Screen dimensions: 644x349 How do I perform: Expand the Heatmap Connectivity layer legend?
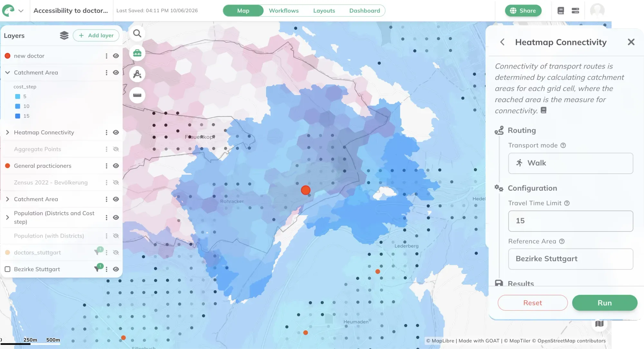coord(7,132)
